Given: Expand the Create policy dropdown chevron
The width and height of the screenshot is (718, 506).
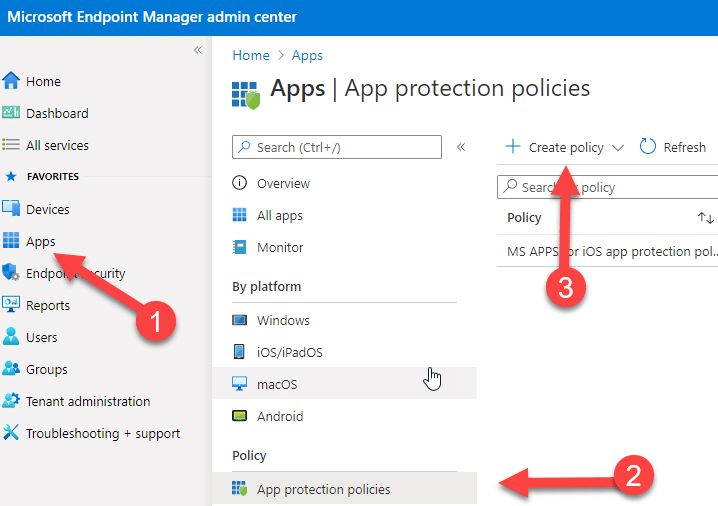Looking at the screenshot, I should (x=618, y=148).
